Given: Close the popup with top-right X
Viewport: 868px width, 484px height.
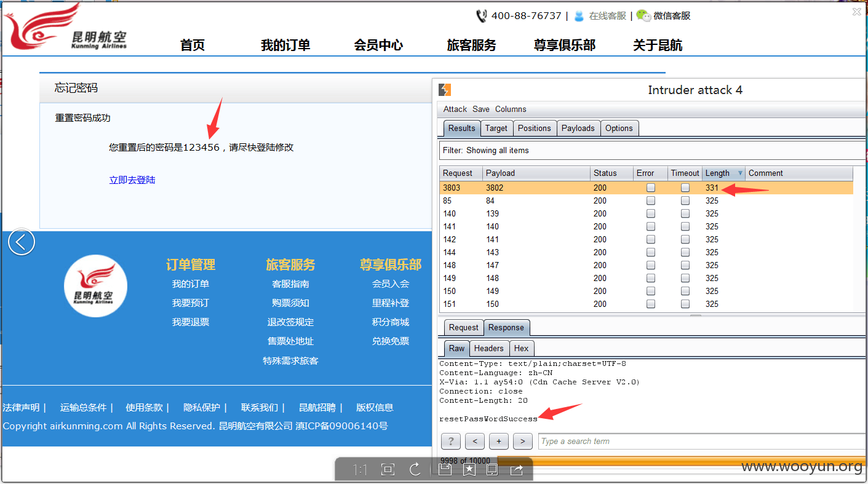Looking at the screenshot, I should click(x=856, y=11).
